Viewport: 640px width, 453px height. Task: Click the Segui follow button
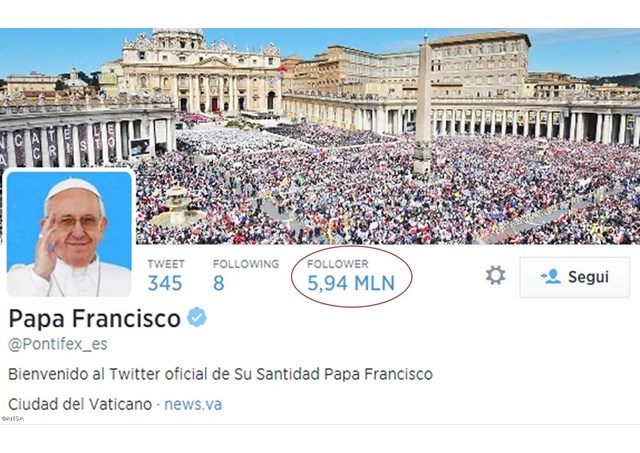pos(575,277)
